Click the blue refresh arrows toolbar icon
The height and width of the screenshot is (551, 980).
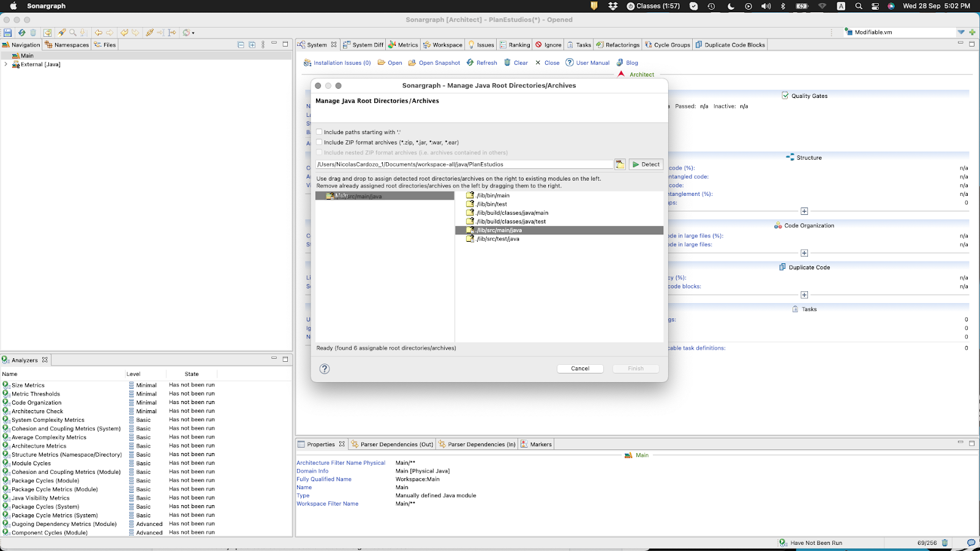point(21,32)
